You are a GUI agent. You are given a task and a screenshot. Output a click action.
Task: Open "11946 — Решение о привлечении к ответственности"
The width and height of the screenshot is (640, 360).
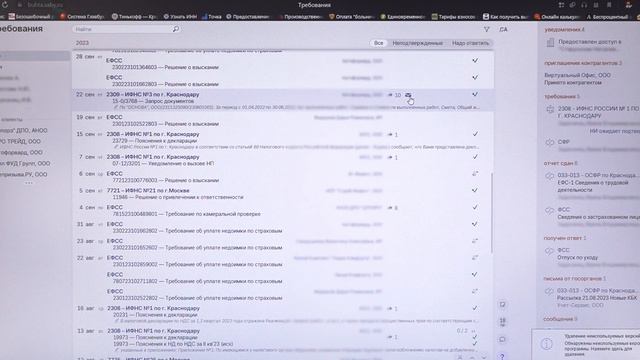pos(178,197)
